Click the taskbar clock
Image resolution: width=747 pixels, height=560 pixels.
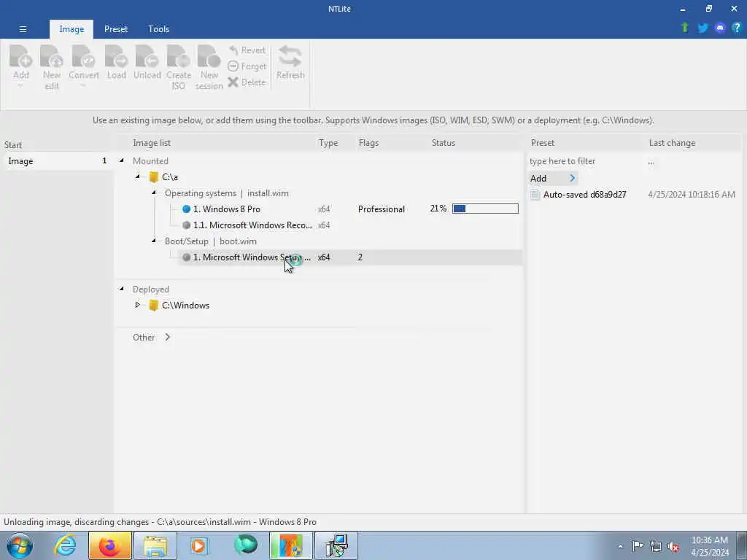tap(709, 546)
